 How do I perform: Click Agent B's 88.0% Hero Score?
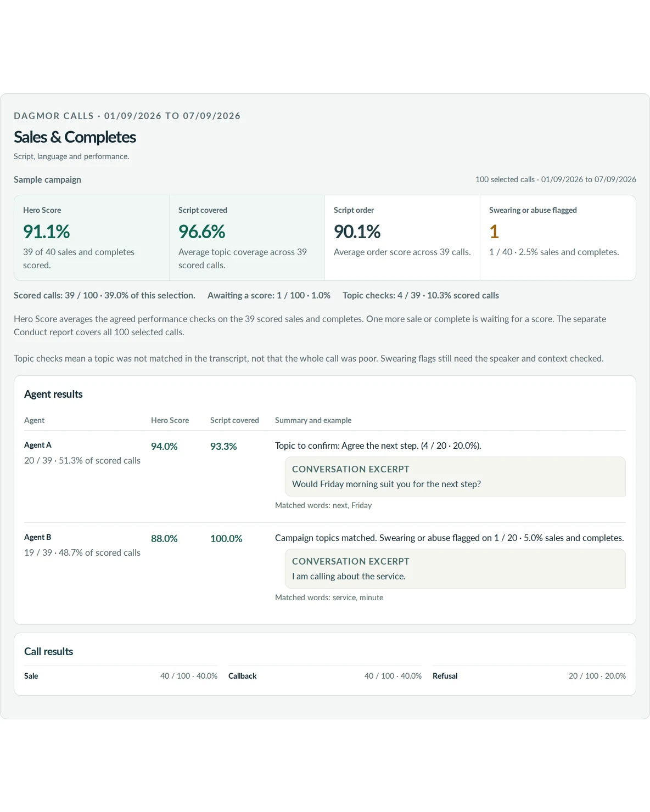[164, 539]
